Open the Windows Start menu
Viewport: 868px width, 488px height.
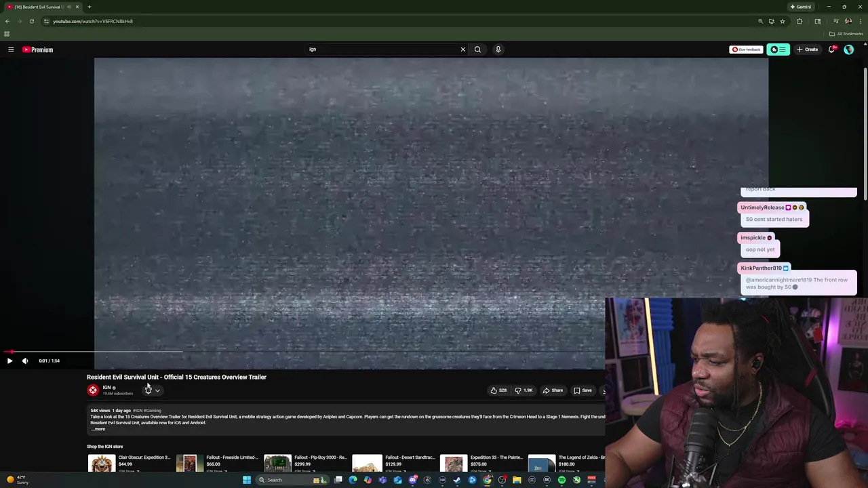pyautogui.click(x=247, y=480)
